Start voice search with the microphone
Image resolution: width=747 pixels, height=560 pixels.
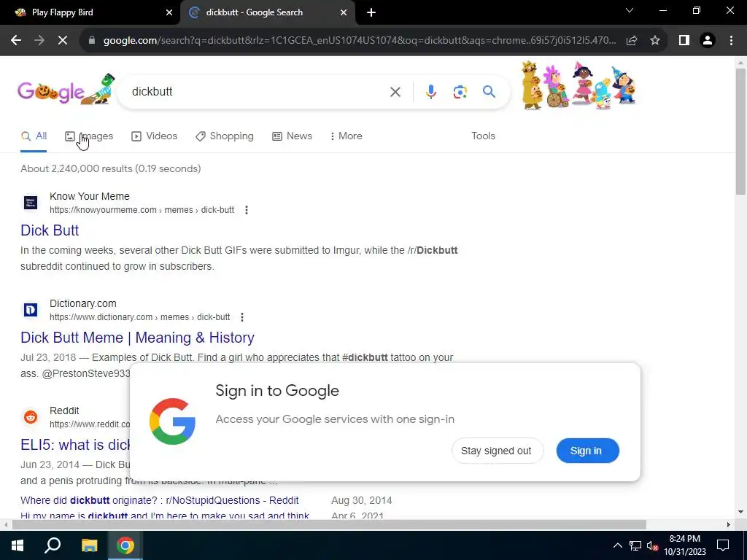coord(430,91)
